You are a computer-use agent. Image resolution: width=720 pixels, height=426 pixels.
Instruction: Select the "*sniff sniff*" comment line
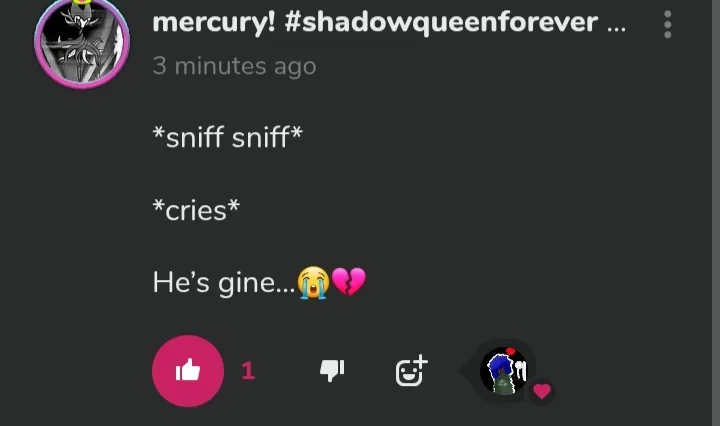point(228,137)
